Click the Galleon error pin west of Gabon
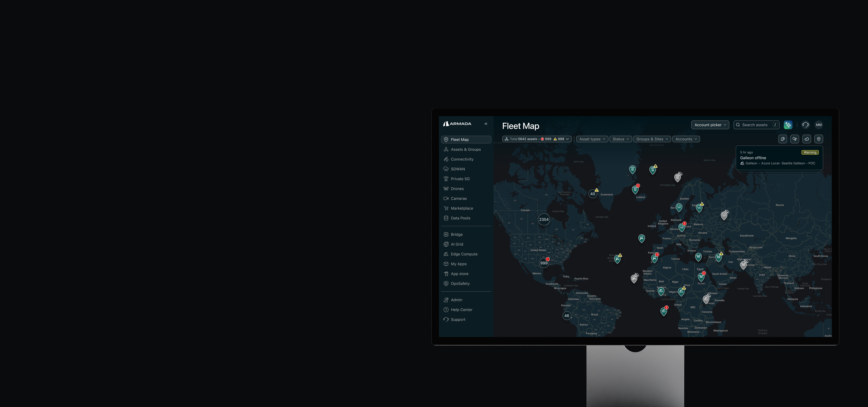 664,311
